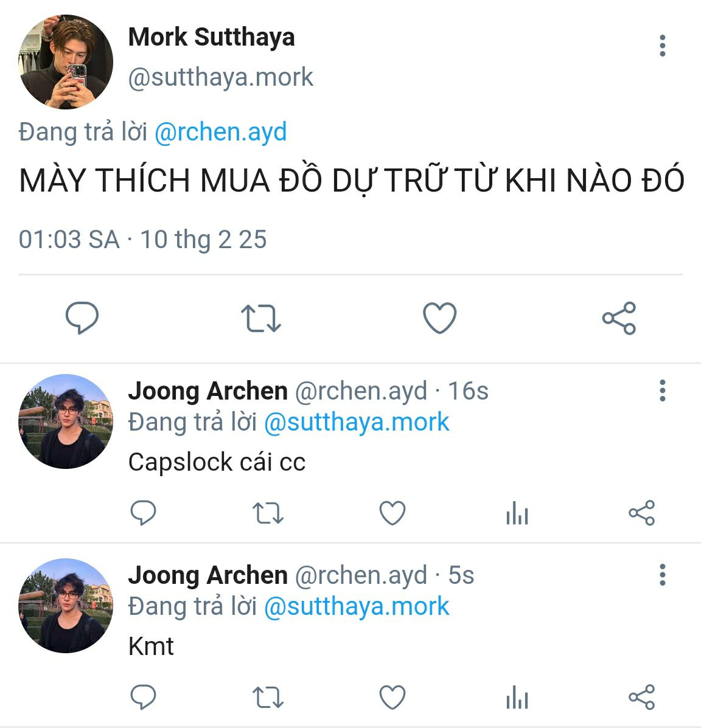Reply to the 'Capslock cái cc' tweet
The height and width of the screenshot is (728, 701).
pos(144,513)
